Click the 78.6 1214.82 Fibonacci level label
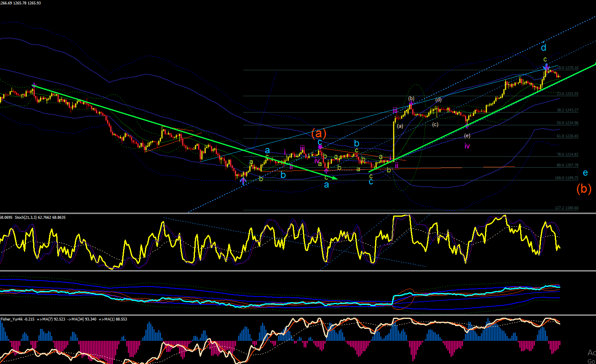The image size is (596, 364). 568,154
